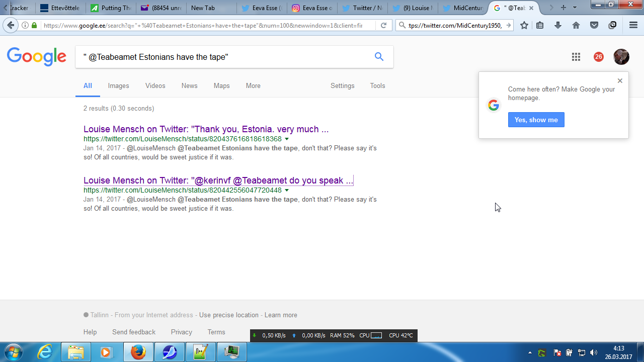The height and width of the screenshot is (362, 644).
Task: Expand dropdown arrow for status/820437616186618368 result
Action: click(287, 139)
